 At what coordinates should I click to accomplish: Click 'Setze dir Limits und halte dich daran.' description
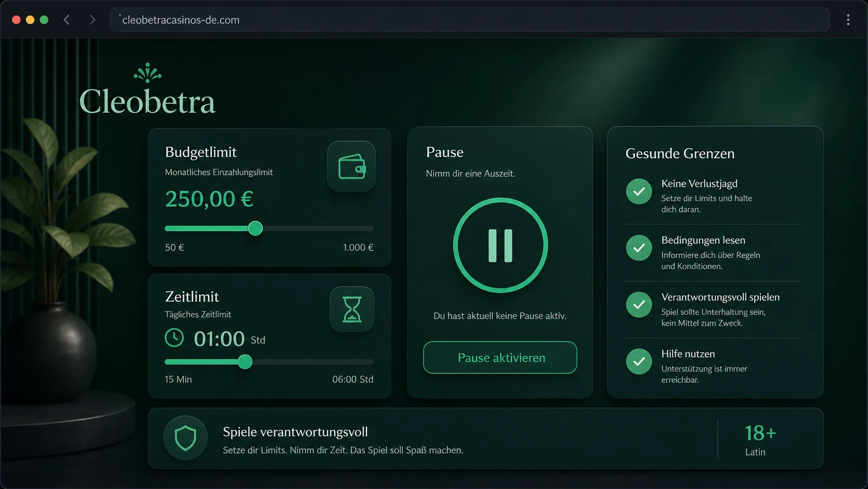pyautogui.click(x=707, y=204)
